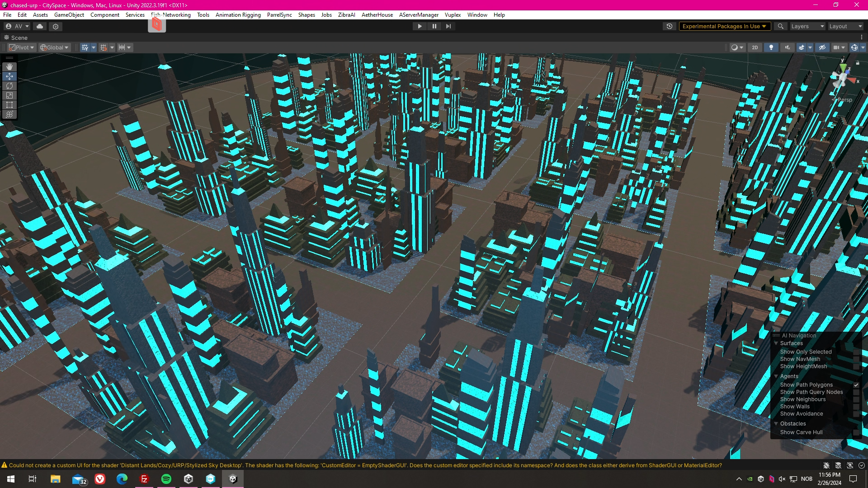Open Spotify from the taskbar
Image resolution: width=868 pixels, height=488 pixels.
pyautogui.click(x=166, y=479)
